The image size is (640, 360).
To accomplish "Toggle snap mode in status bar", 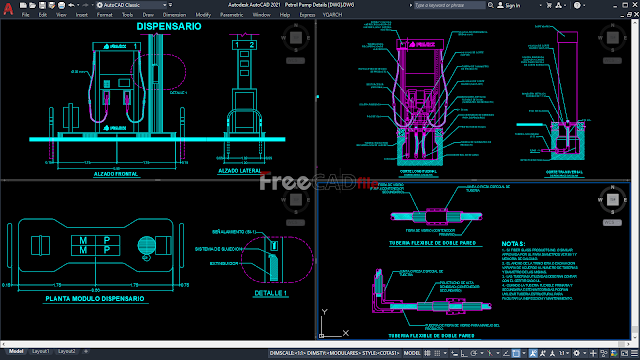I will tap(437, 353).
